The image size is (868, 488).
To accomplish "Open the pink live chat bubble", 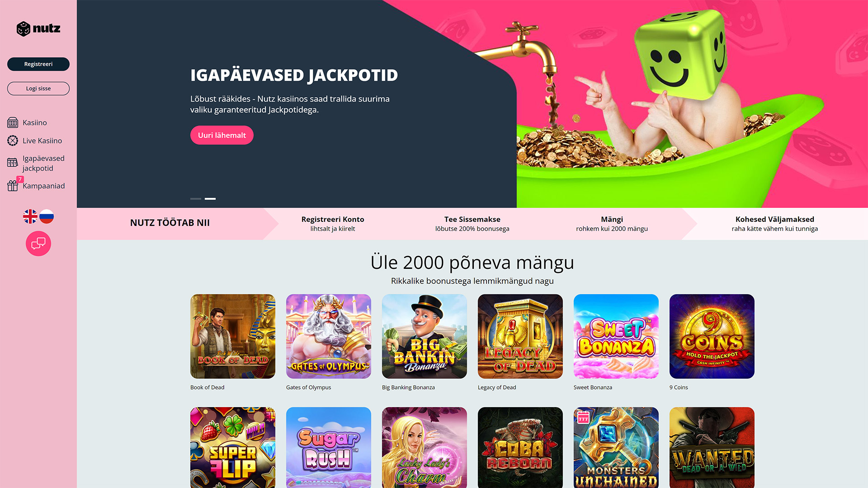I will tap(38, 244).
